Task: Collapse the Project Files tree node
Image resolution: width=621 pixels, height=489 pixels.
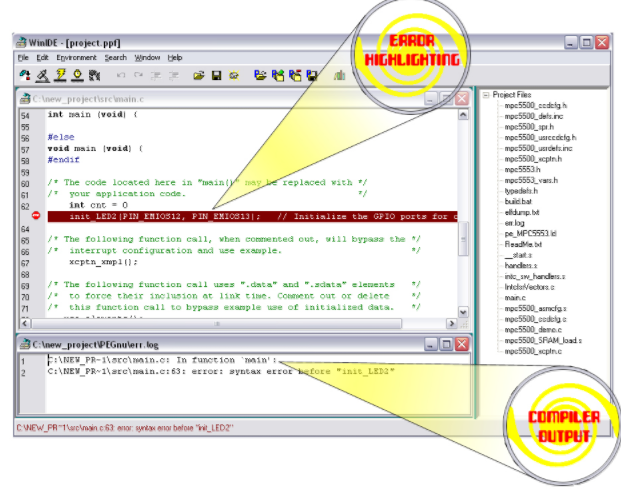Action: [486, 96]
